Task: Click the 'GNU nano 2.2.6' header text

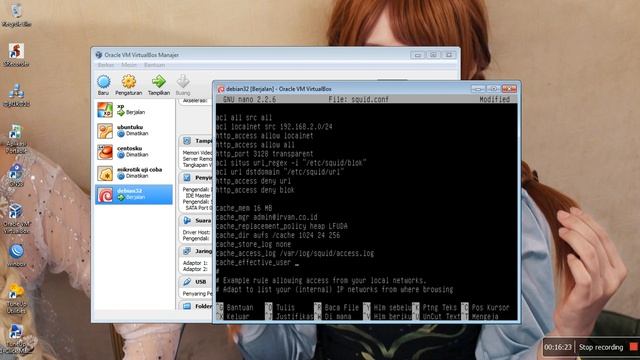Action: [x=249, y=99]
